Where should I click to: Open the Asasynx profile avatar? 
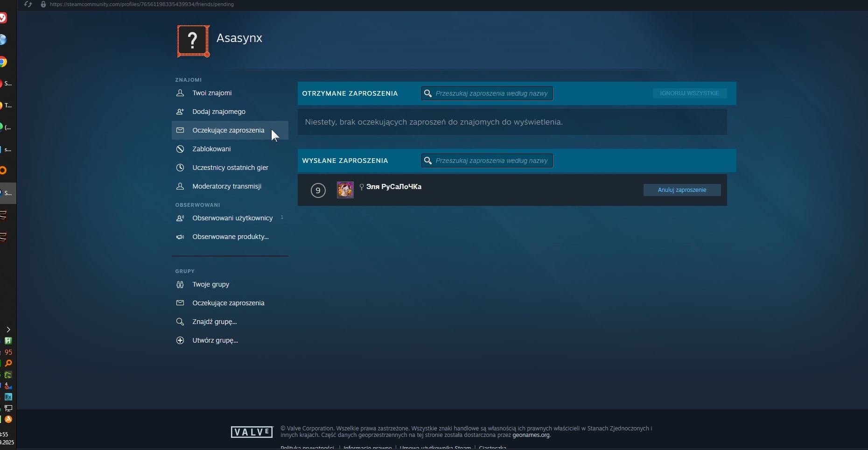click(x=193, y=41)
